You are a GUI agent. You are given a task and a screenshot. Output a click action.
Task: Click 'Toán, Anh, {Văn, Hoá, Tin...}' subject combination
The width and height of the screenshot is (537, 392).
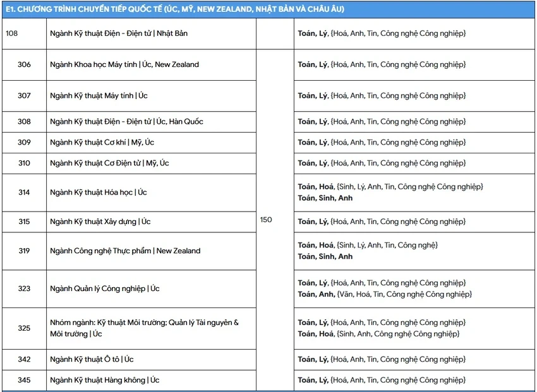pos(385,294)
